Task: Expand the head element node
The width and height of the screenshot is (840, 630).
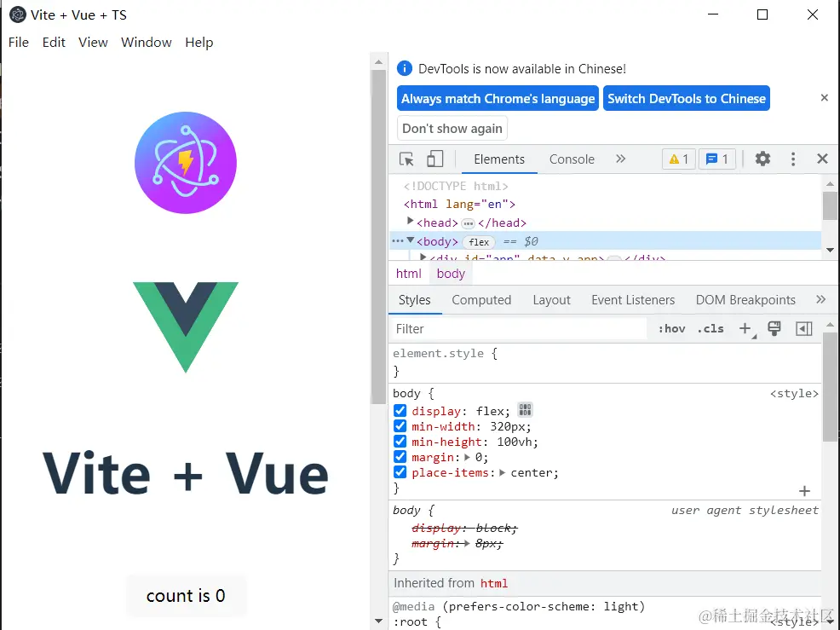Action: (x=410, y=221)
